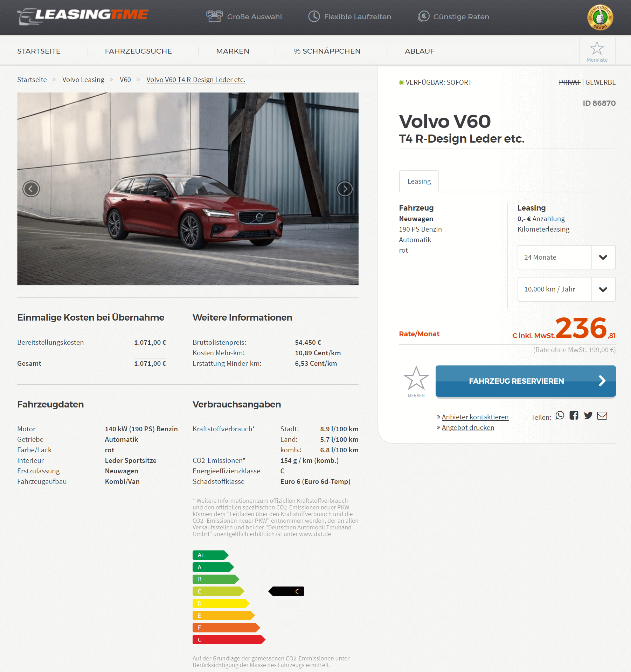Screen dimensions: 631x672
Task: Click Angebot drucken link
Action: 468,427
